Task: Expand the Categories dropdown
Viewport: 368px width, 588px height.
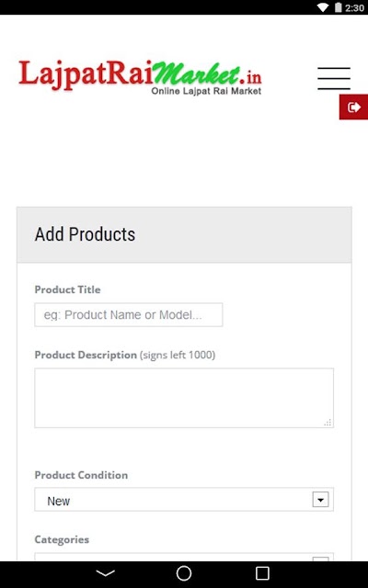Action: (x=184, y=557)
